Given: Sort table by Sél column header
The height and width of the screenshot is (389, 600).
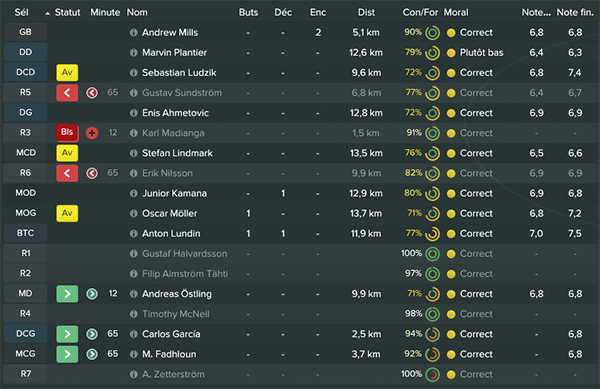Looking at the screenshot, I should [21, 12].
